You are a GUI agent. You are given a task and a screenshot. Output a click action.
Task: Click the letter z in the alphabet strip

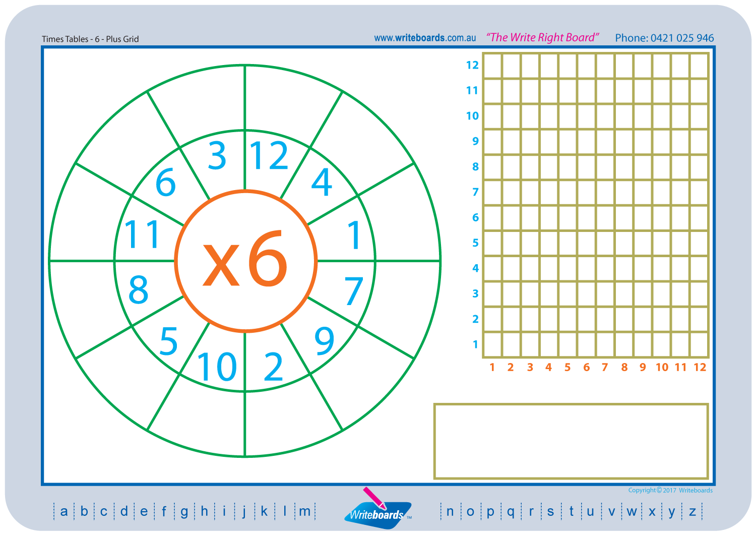(x=692, y=511)
